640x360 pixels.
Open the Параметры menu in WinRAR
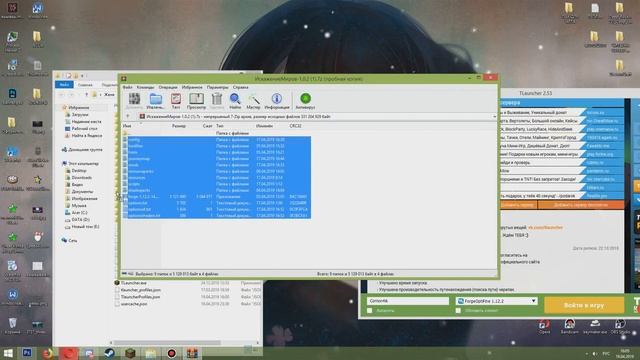pos(218,87)
